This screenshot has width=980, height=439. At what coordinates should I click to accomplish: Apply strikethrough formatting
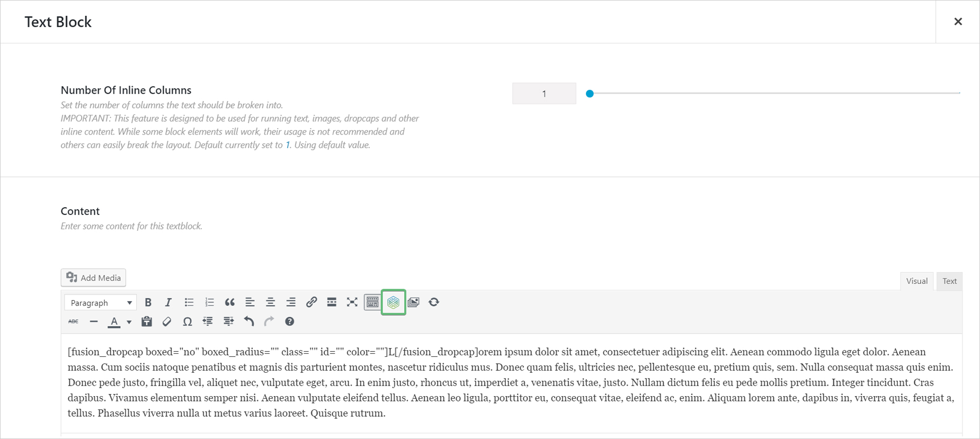73,321
